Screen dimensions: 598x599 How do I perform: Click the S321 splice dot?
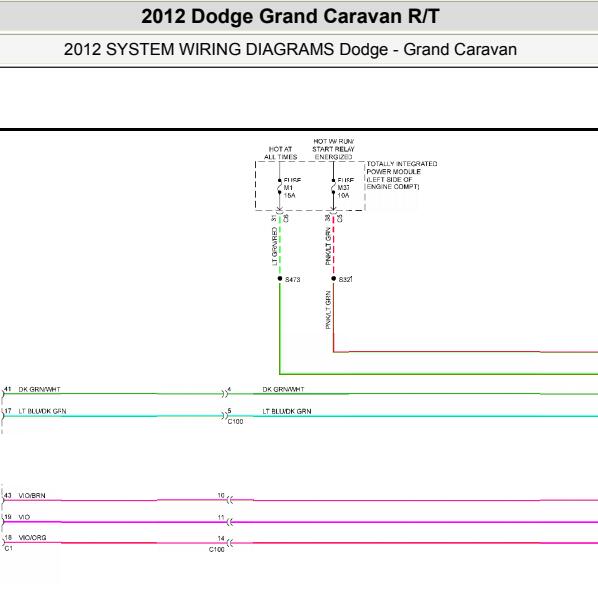pyautogui.click(x=334, y=278)
